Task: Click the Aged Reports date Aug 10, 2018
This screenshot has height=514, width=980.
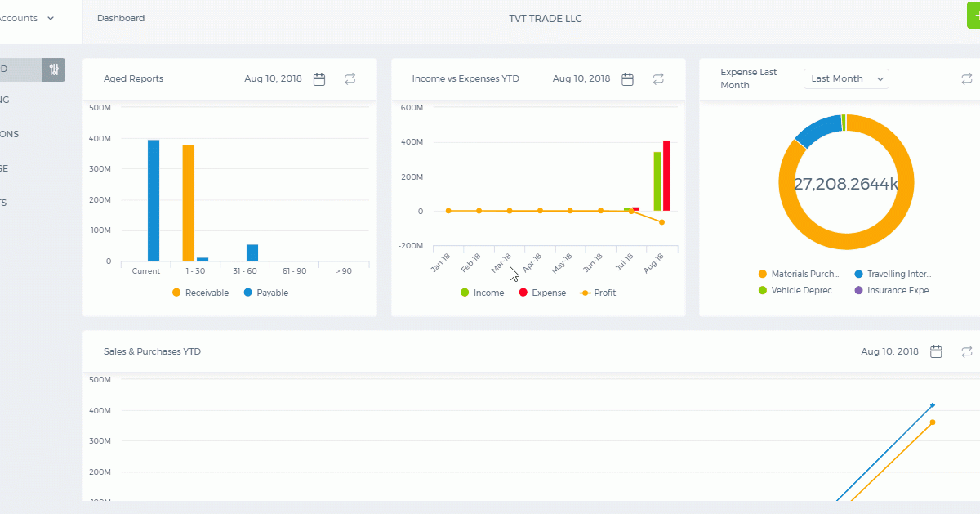Action: tap(273, 79)
